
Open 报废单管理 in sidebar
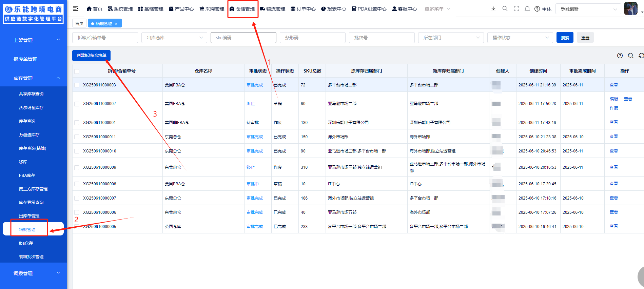pos(25,59)
